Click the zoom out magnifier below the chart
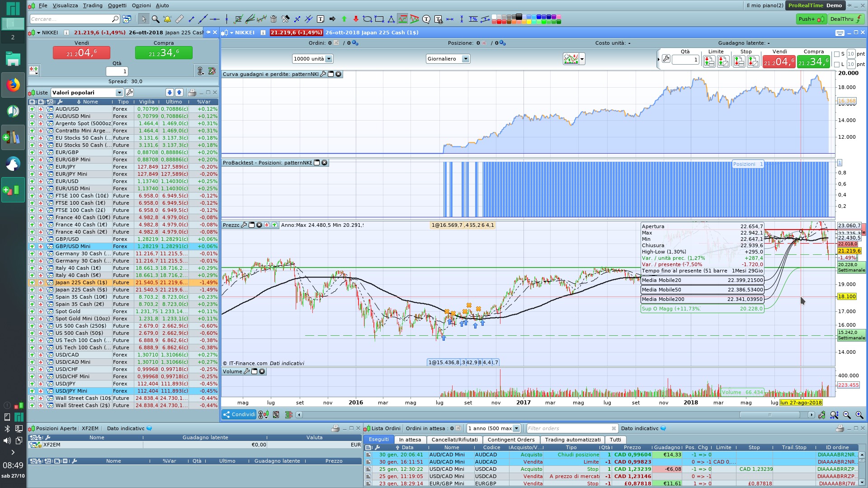Screen dimensions: 868x488 click(x=847, y=415)
